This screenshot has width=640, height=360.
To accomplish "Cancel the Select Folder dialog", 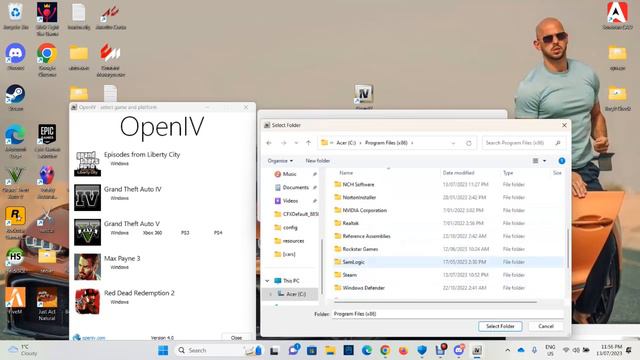I will point(546,326).
